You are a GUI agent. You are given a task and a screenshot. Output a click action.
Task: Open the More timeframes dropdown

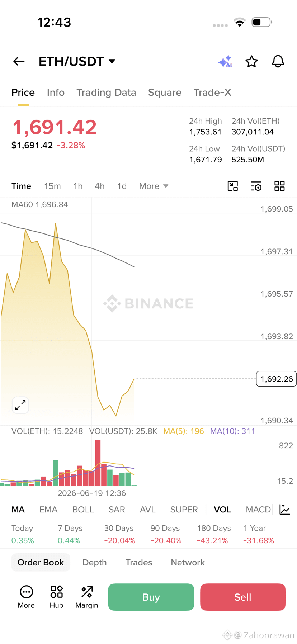pos(154,186)
